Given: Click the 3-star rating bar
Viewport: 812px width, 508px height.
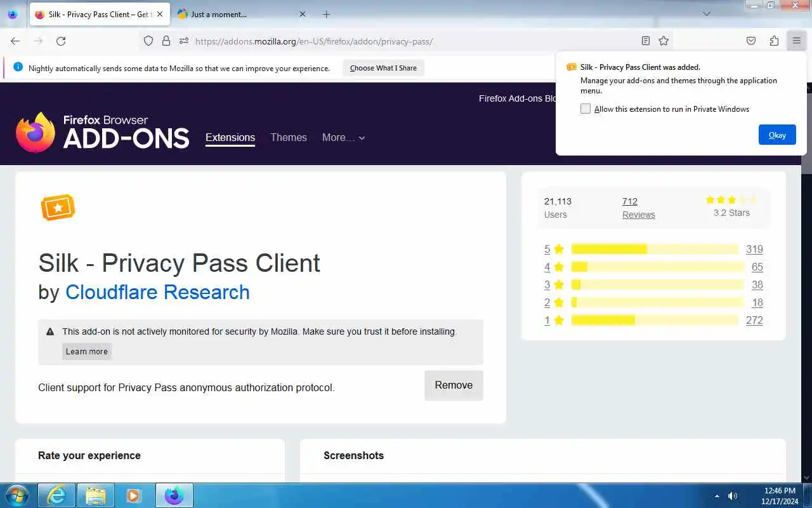Looking at the screenshot, I should tap(657, 284).
